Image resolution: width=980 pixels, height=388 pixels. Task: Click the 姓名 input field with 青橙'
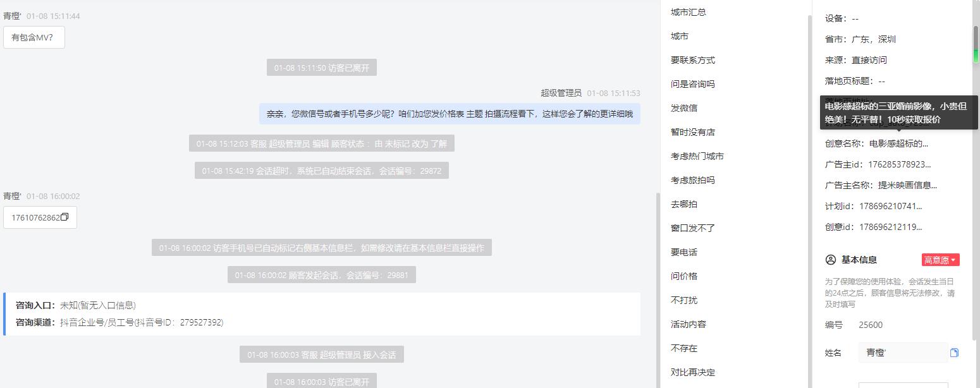point(903,353)
